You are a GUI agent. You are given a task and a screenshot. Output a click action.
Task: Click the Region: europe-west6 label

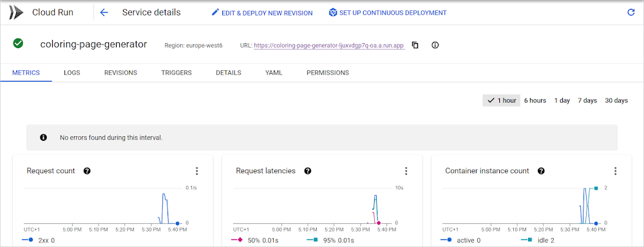[x=193, y=46]
